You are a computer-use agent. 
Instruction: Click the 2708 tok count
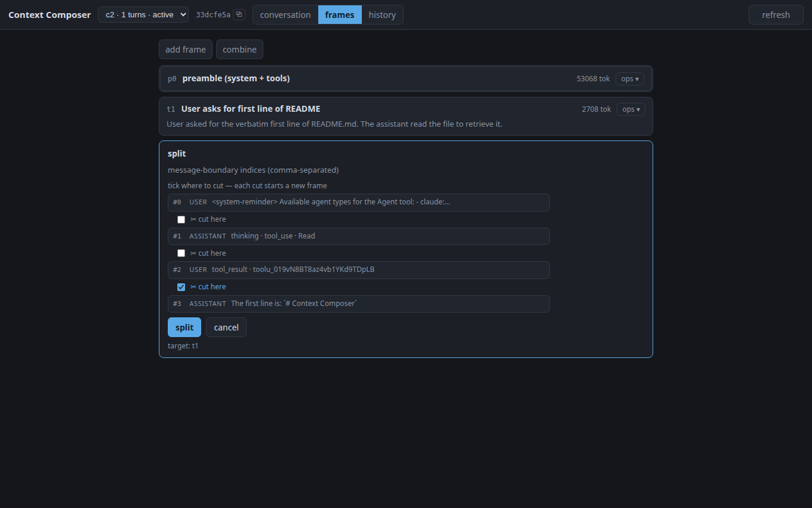[x=596, y=109]
